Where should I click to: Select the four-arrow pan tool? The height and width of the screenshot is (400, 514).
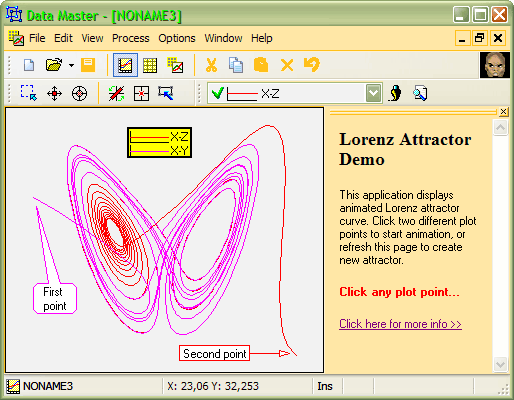coord(54,93)
